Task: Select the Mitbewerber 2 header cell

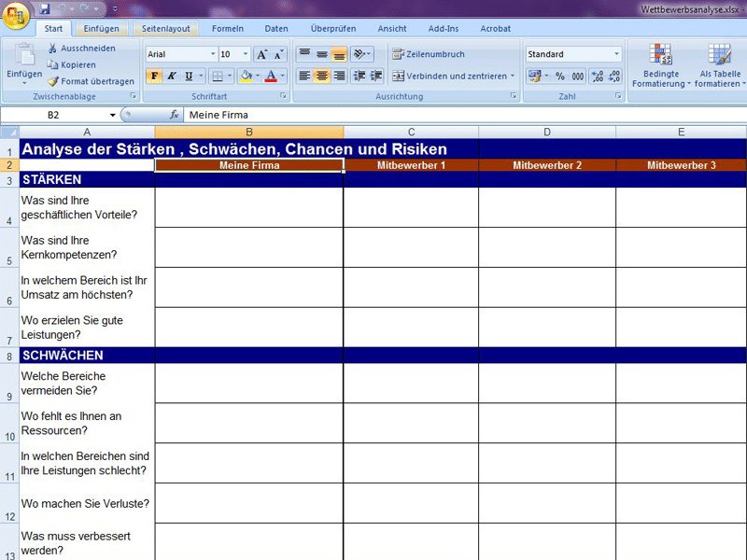Action: click(x=547, y=165)
